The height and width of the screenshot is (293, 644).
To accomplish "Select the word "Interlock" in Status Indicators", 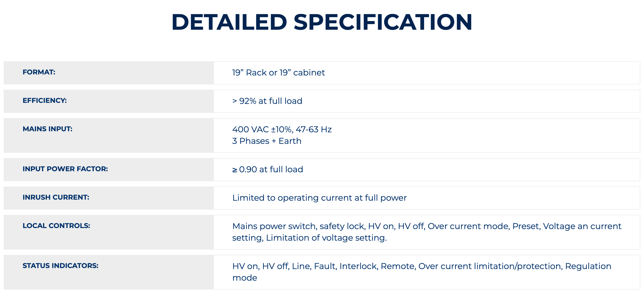I will 359,266.
